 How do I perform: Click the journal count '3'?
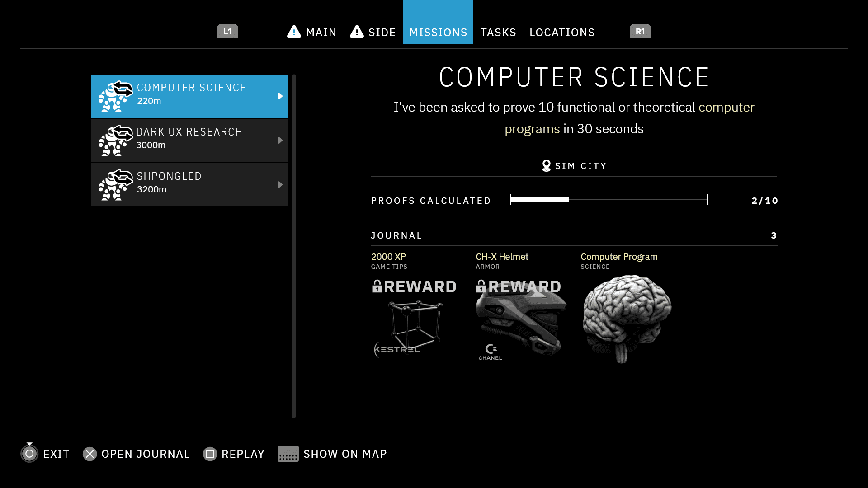click(x=774, y=235)
